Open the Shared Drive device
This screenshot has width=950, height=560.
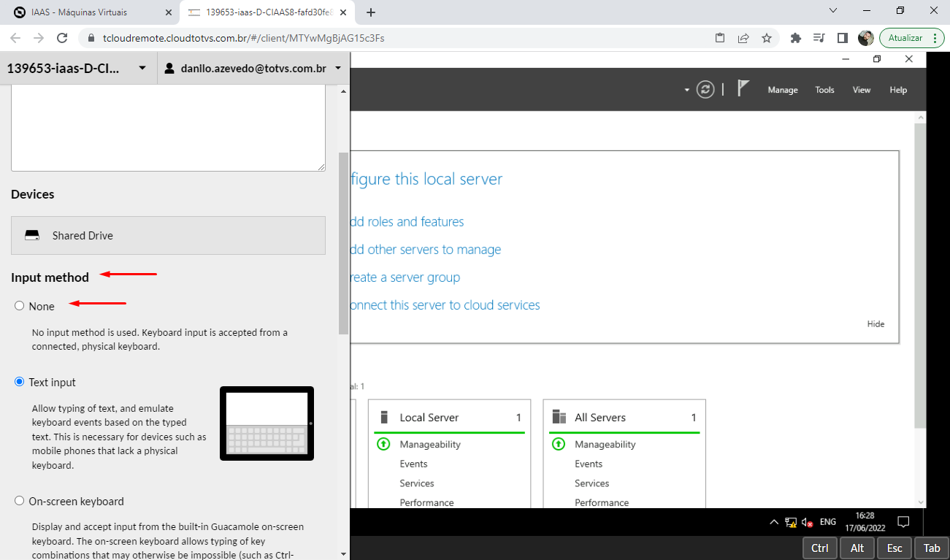tap(168, 235)
